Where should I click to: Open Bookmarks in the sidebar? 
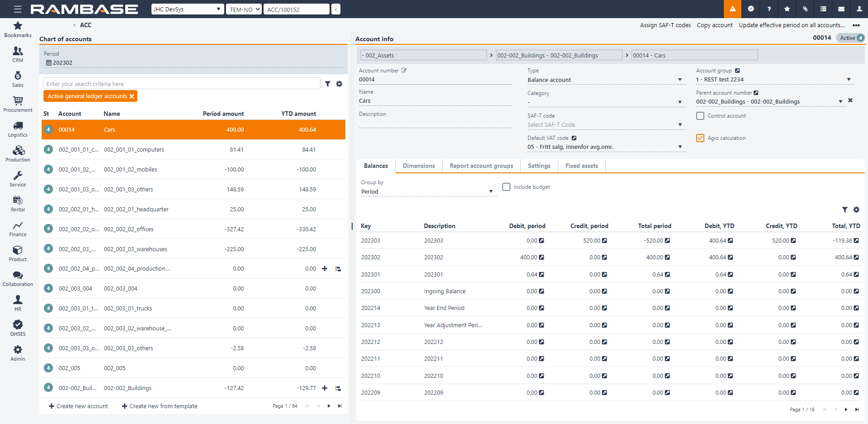pos(18,29)
